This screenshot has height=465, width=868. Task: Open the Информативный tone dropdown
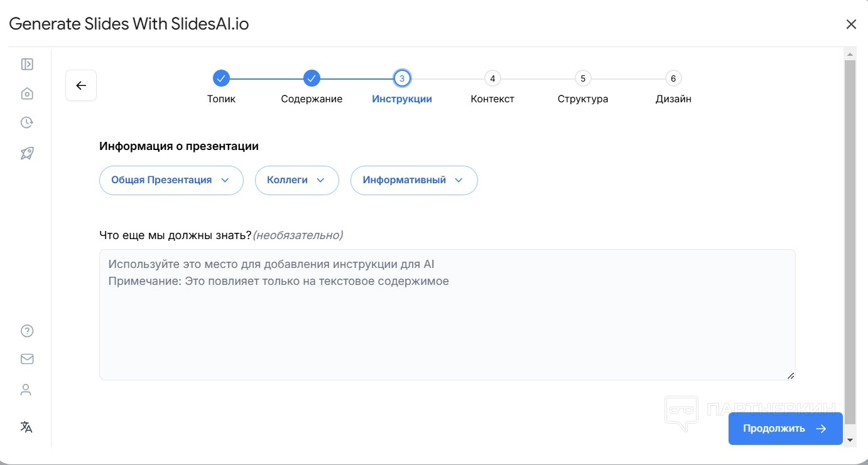click(413, 180)
